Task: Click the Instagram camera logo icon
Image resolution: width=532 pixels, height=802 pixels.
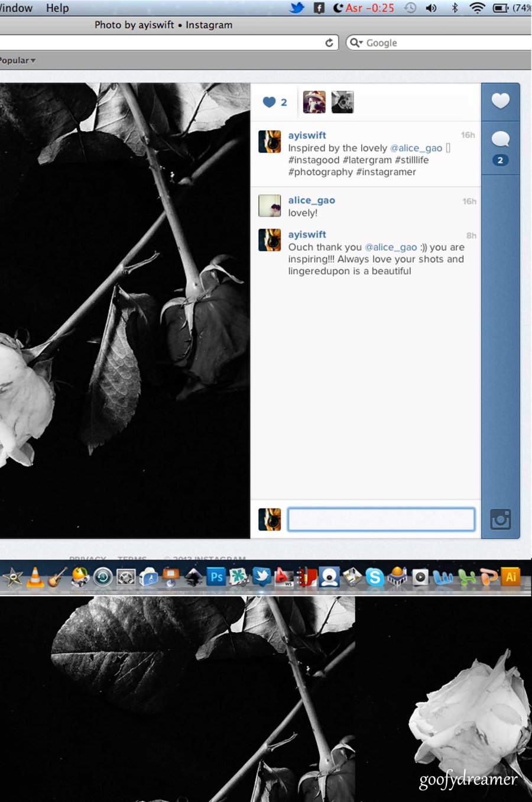Action: (x=500, y=519)
